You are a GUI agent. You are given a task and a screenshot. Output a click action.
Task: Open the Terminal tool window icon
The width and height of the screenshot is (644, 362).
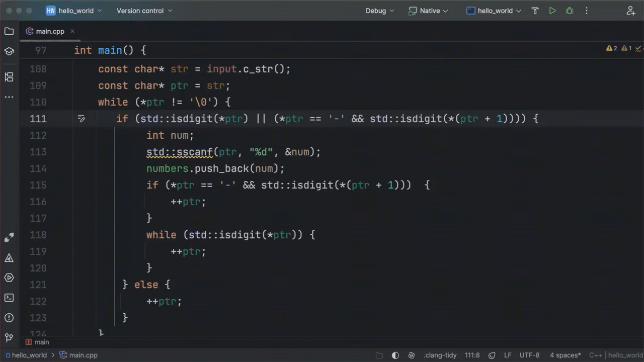point(9,298)
